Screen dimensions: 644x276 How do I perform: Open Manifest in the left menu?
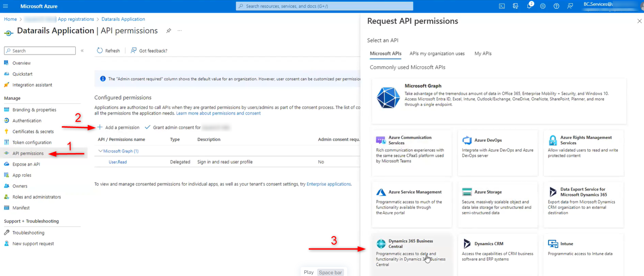(x=21, y=208)
